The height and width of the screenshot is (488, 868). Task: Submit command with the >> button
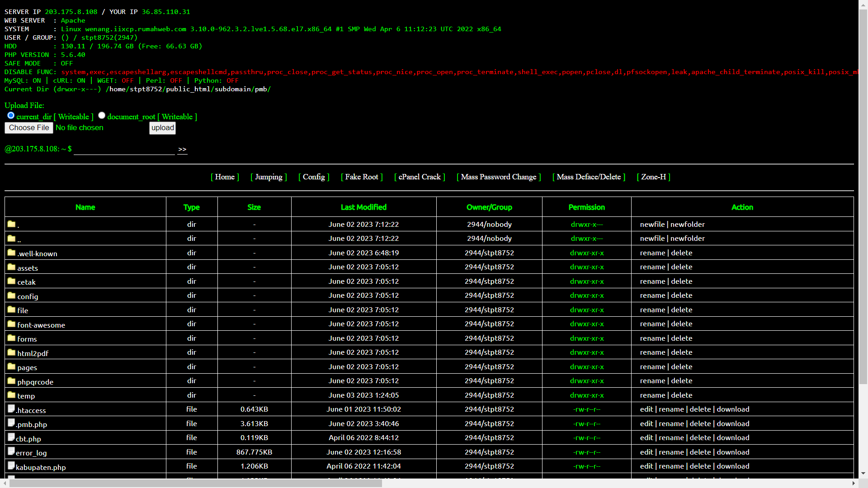(x=182, y=150)
